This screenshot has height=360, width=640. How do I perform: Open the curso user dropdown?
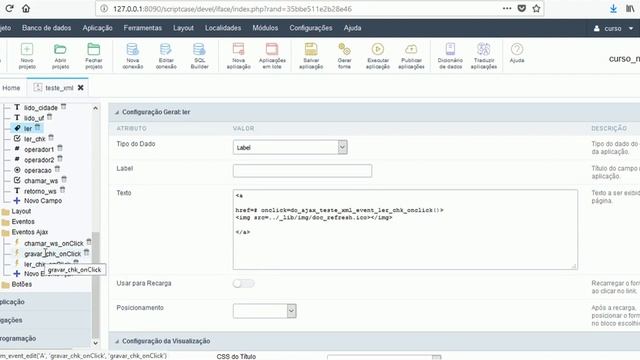click(614, 29)
